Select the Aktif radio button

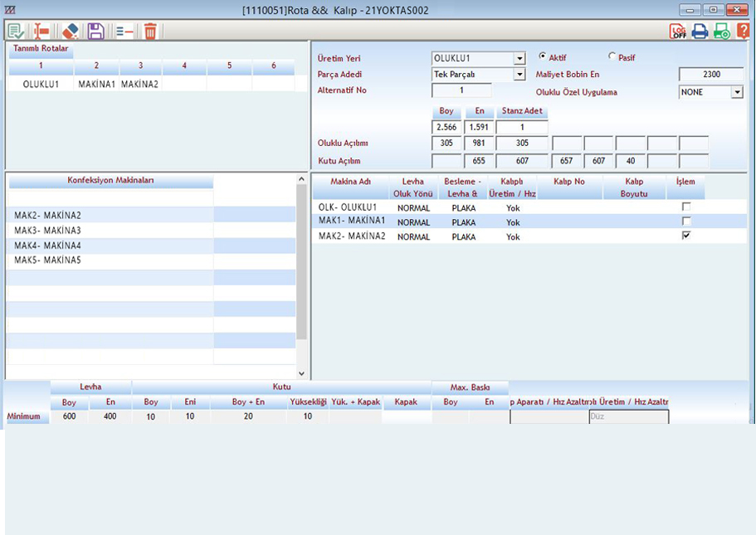point(543,57)
